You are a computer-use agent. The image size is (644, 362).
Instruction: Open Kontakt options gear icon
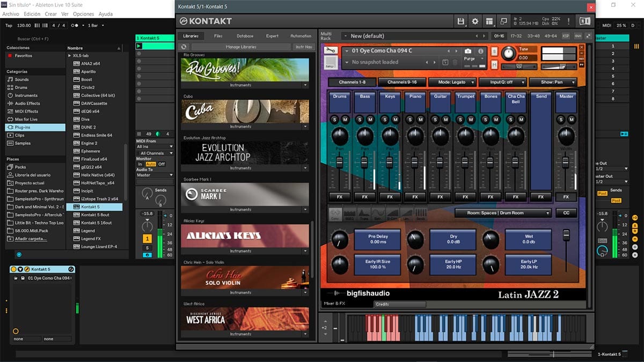point(475,21)
